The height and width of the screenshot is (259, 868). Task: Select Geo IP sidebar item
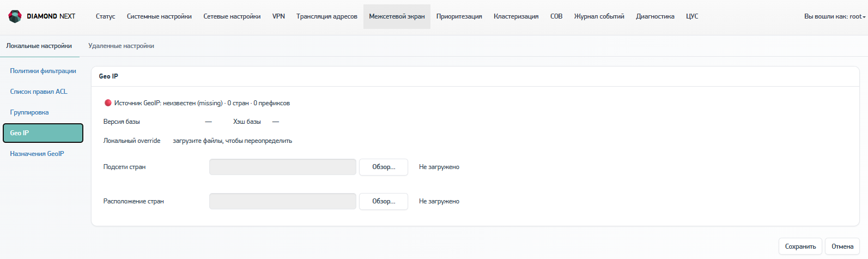[43, 133]
